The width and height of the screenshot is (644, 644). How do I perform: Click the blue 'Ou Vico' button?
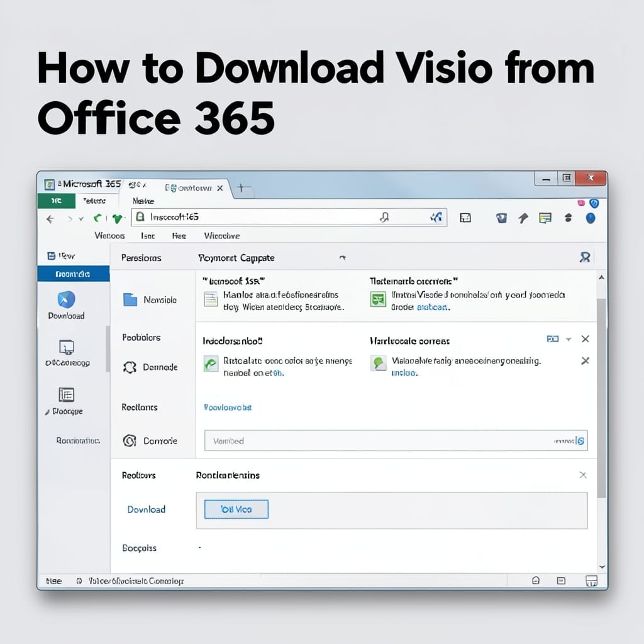pyautogui.click(x=236, y=509)
